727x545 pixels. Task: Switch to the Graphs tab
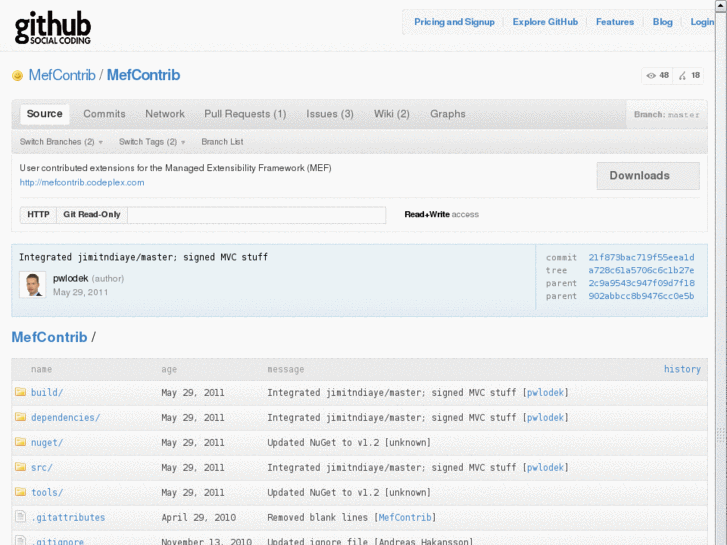[x=447, y=114]
